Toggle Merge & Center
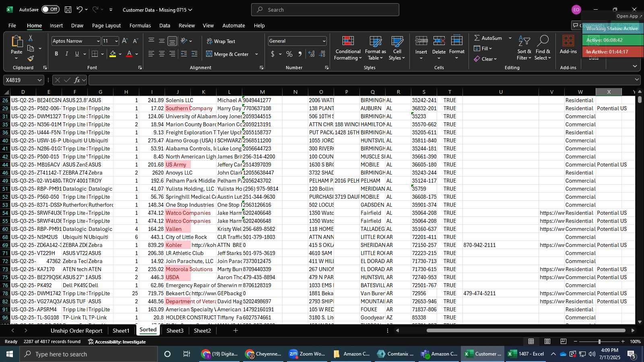This screenshot has height=362, width=644. (228, 54)
